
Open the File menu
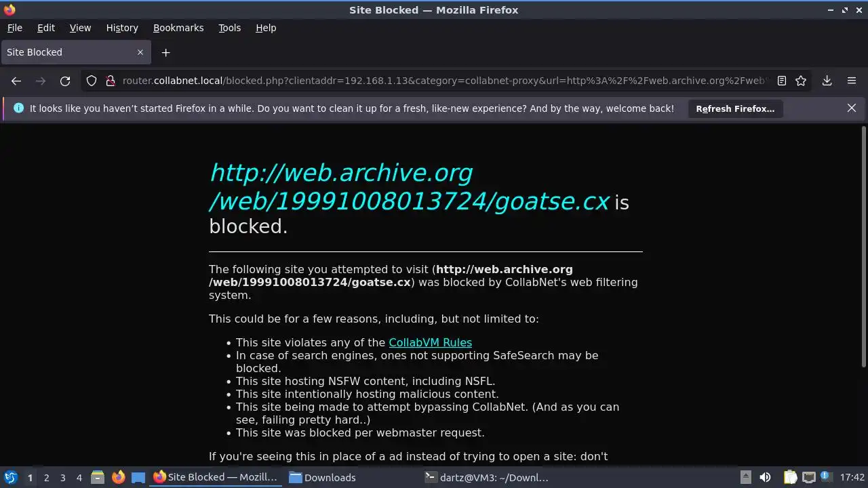15,28
